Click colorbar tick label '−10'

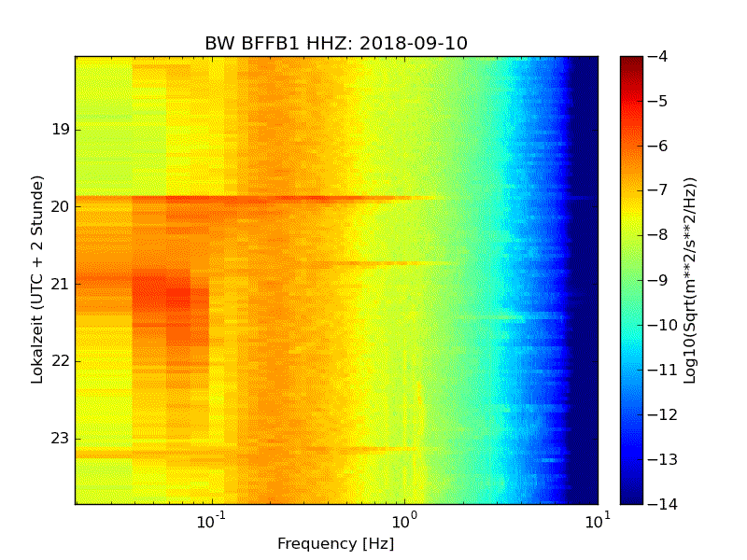tap(662, 325)
